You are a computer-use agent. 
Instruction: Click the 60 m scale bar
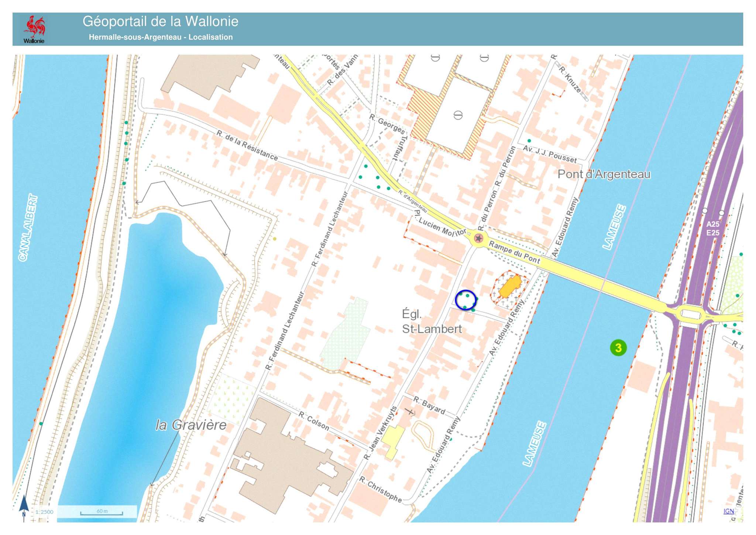(102, 512)
